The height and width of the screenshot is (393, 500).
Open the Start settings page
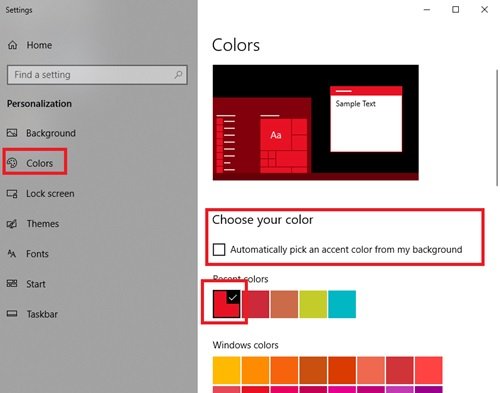pos(36,284)
